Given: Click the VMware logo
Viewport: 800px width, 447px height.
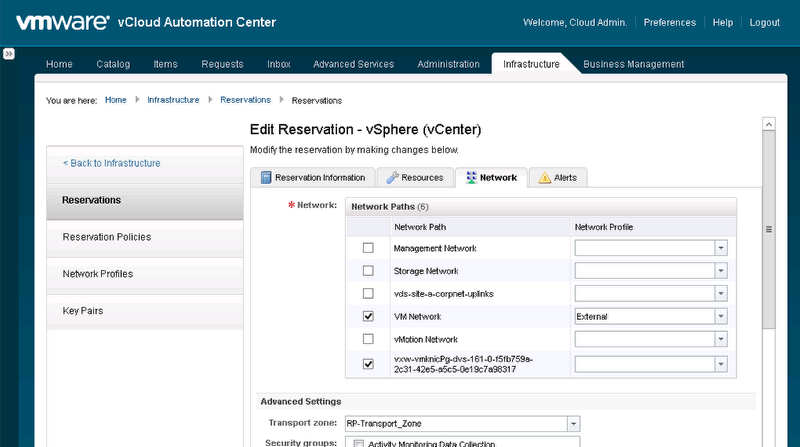Looking at the screenshot, I should point(63,22).
